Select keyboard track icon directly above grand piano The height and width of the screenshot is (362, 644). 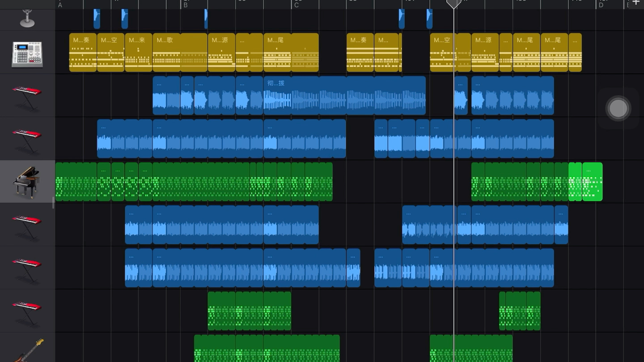tap(27, 140)
